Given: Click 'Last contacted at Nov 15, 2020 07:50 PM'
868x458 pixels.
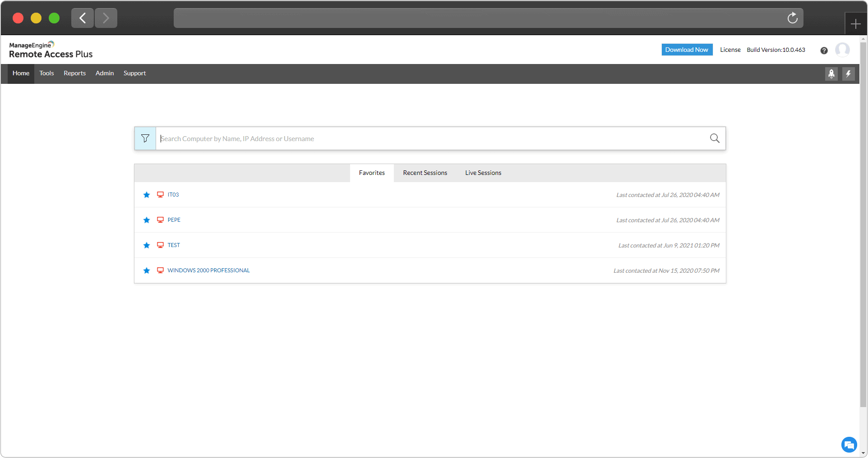Looking at the screenshot, I should (x=666, y=270).
